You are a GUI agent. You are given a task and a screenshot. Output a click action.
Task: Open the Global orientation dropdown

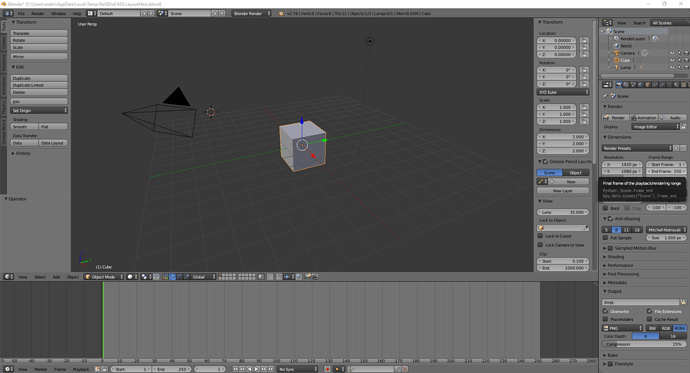204,277
